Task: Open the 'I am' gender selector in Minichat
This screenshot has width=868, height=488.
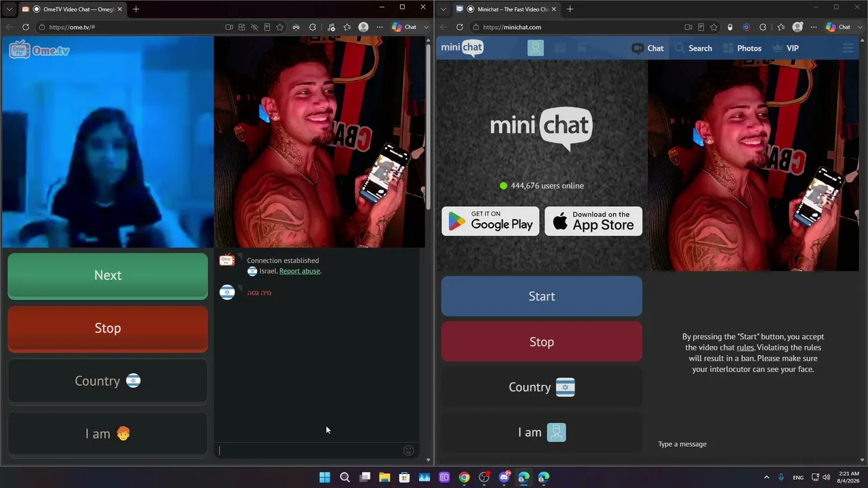Action: tap(542, 432)
